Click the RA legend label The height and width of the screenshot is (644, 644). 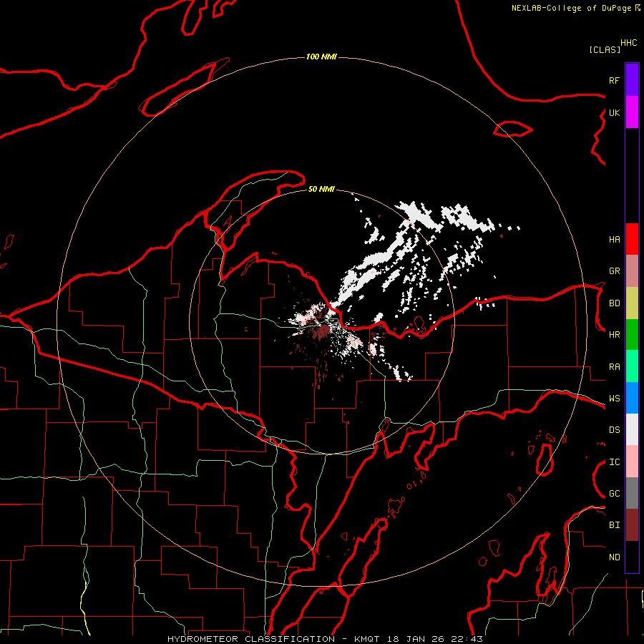(x=614, y=367)
